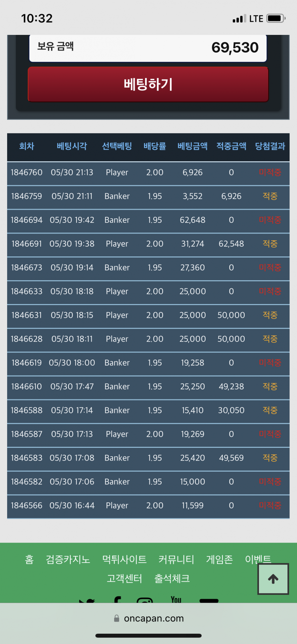Image resolution: width=297 pixels, height=644 pixels.
Task: Open the Instagram icon in footer
Action: pos(145,600)
